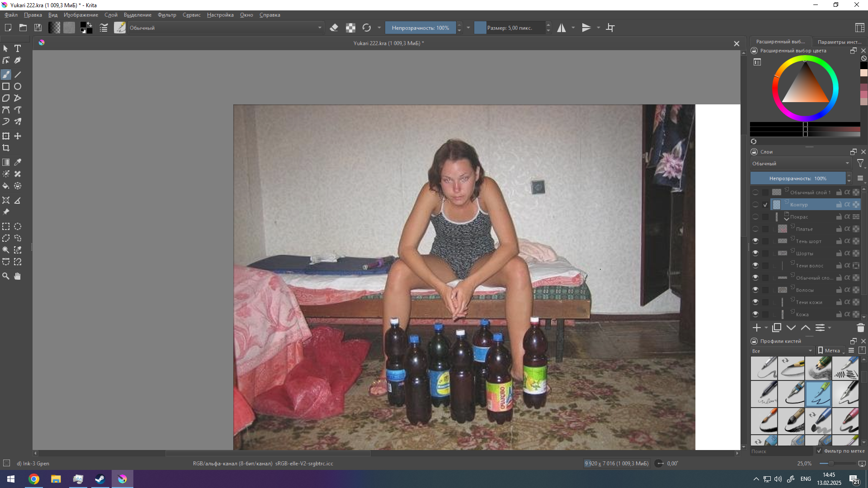Click horizontal mirror tool icon
The width and height of the screenshot is (868, 488).
point(561,28)
